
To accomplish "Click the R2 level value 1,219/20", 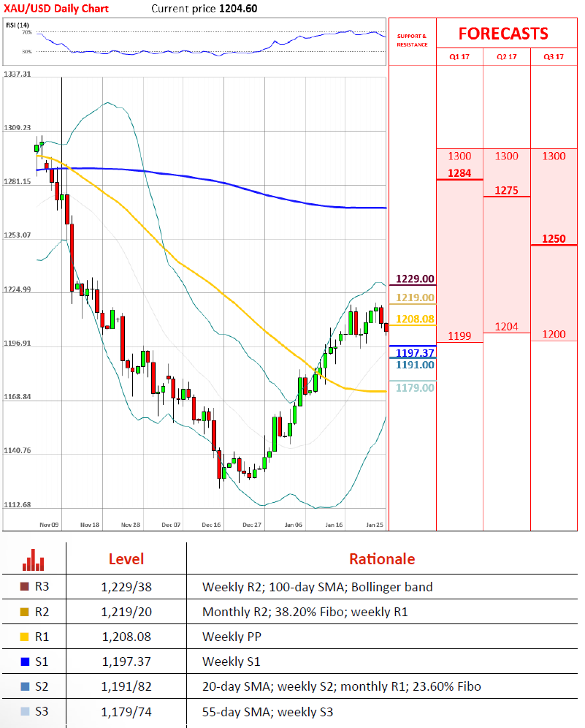I will pyautogui.click(x=126, y=612).
